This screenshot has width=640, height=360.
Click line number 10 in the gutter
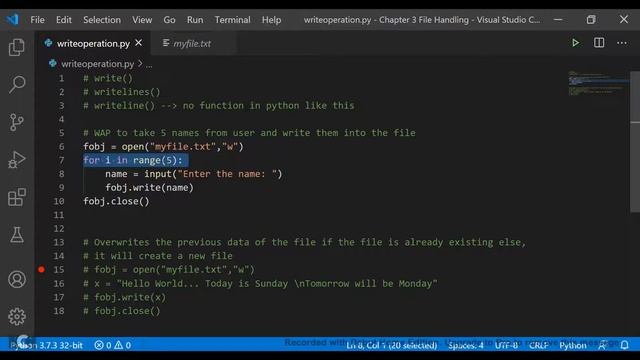pyautogui.click(x=59, y=202)
